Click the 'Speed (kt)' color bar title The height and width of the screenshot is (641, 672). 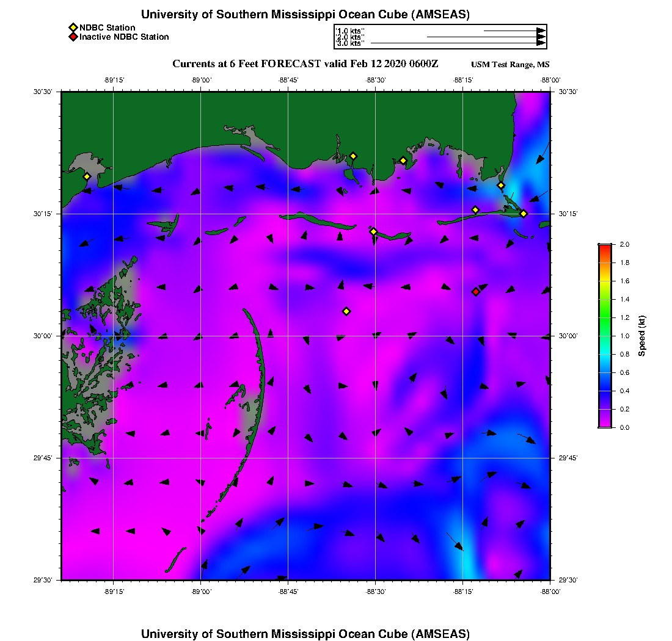pyautogui.click(x=641, y=336)
